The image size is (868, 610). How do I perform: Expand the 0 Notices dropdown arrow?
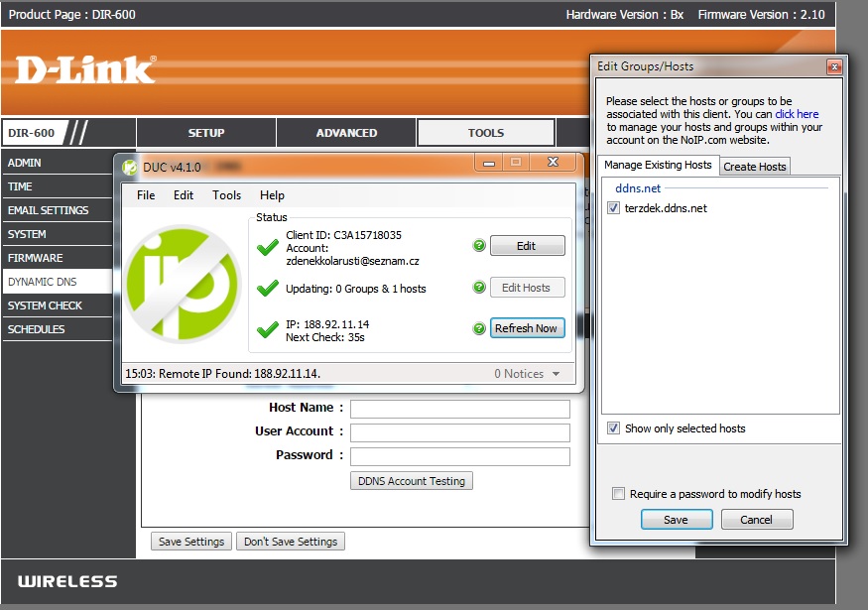(556, 374)
